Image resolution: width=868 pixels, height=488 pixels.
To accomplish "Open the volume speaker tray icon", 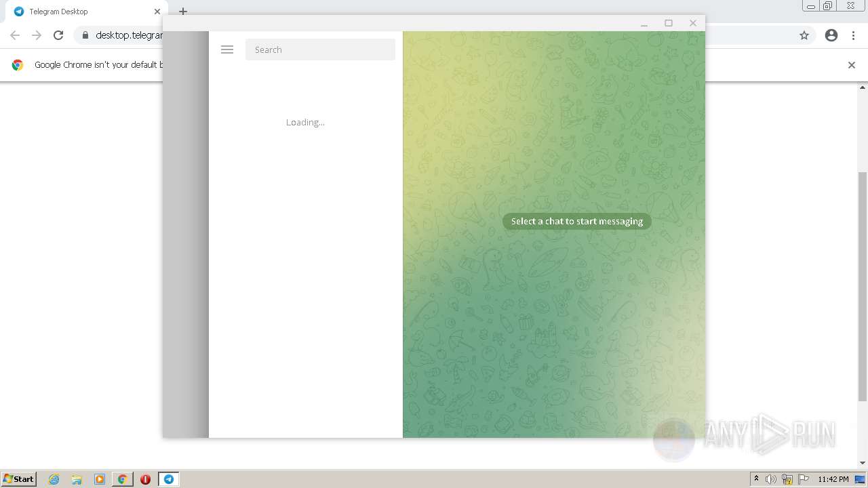I will click(x=771, y=479).
